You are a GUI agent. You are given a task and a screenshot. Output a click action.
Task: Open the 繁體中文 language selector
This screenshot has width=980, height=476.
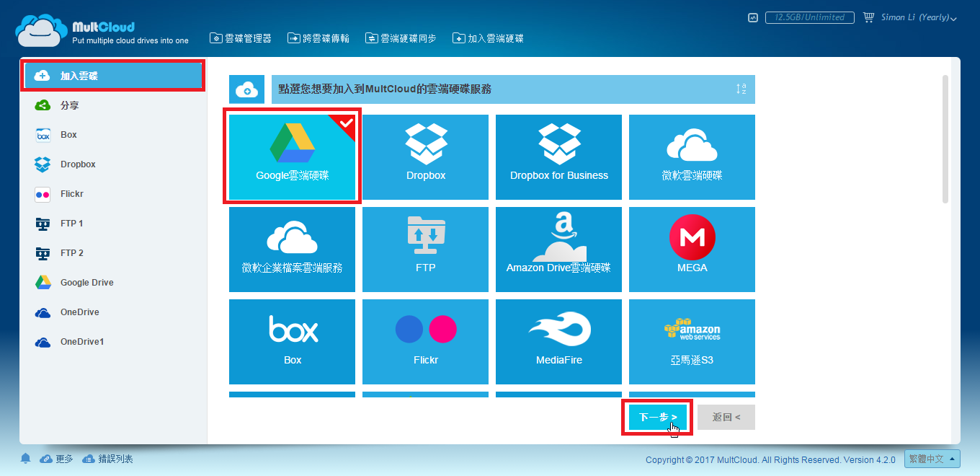pos(932,459)
